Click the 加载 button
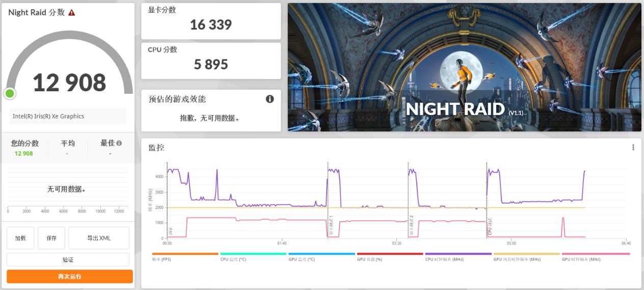The width and height of the screenshot is (644, 290). (x=20, y=238)
